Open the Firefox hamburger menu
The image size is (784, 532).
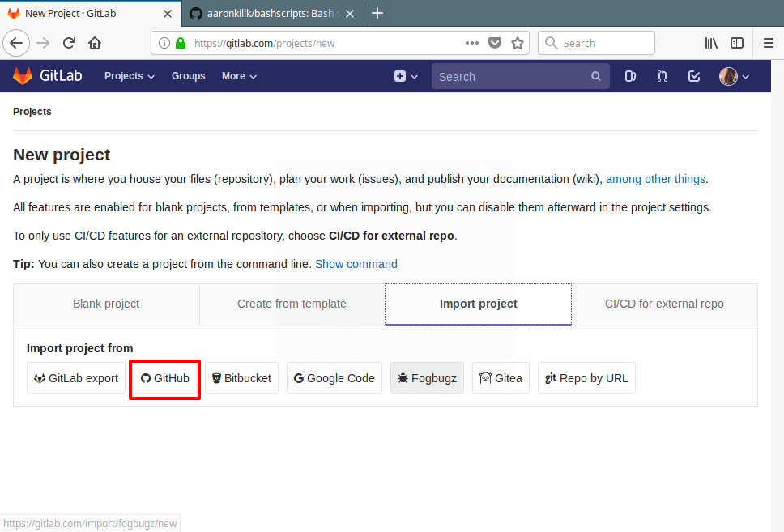coord(769,43)
